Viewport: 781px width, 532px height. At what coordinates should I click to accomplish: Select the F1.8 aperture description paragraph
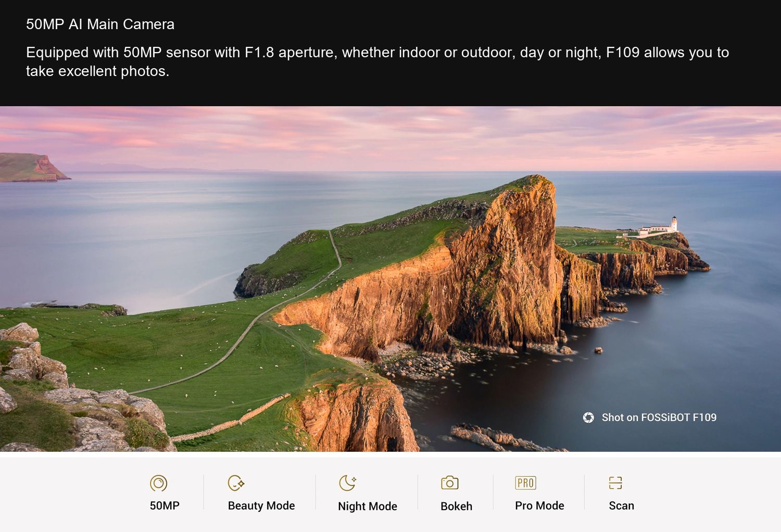377,61
